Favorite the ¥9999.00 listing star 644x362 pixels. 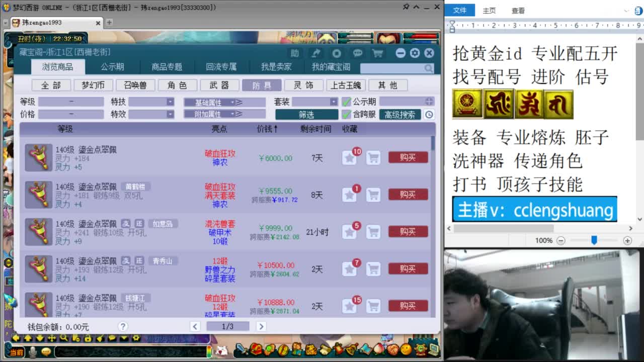click(349, 232)
